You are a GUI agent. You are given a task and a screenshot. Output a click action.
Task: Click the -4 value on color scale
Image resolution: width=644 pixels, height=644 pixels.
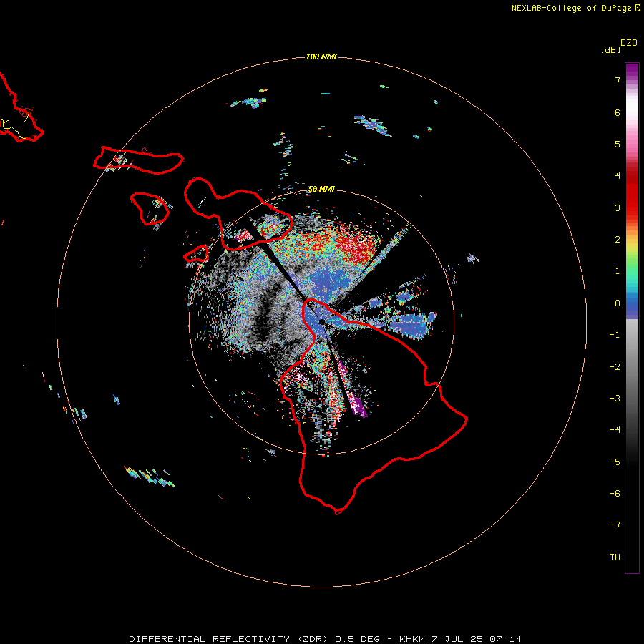(x=615, y=429)
